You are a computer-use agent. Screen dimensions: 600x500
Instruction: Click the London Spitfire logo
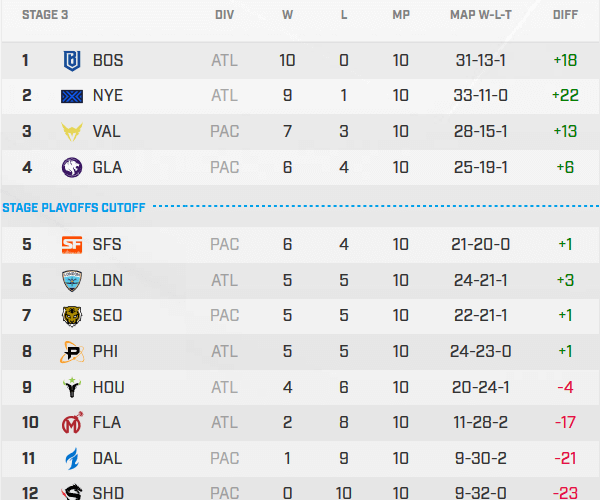73,280
